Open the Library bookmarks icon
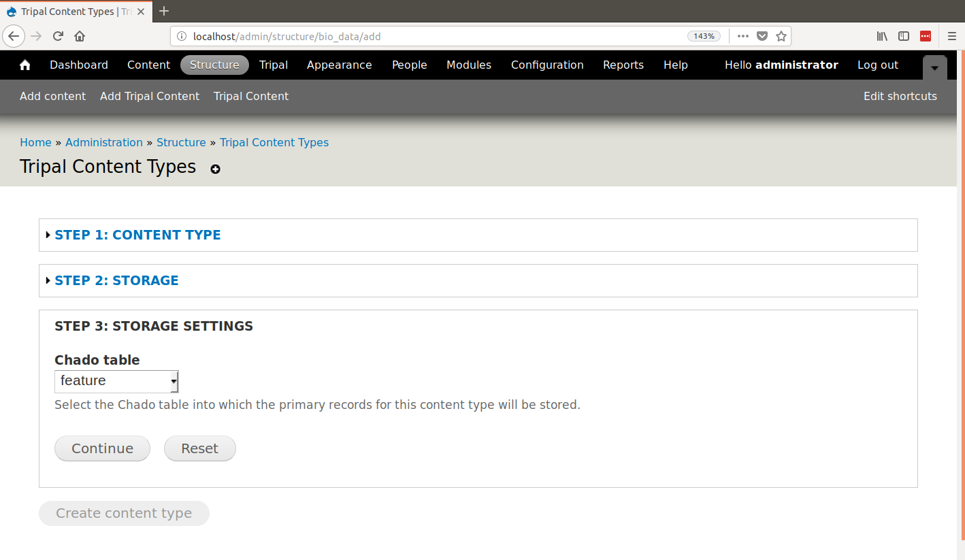Screen dimensions: 965x560 coord(882,36)
